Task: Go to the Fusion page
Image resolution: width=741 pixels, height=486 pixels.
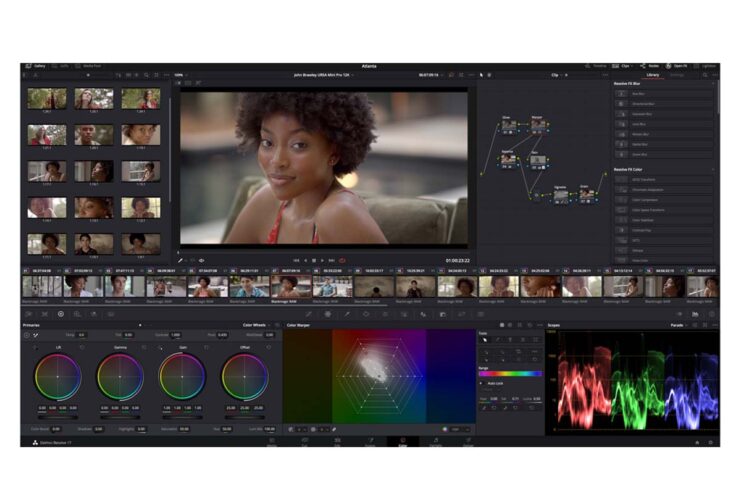Action: [x=370, y=442]
